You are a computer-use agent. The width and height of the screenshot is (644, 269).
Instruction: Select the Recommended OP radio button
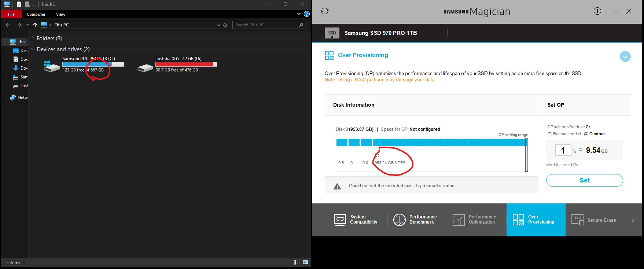point(549,134)
